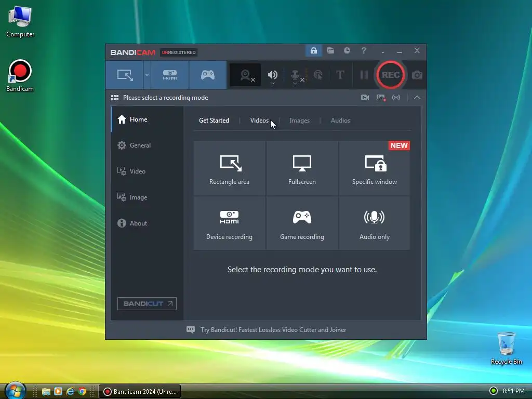Toggle the speaker sound icon
This screenshot has width=532, height=399.
[x=272, y=75]
